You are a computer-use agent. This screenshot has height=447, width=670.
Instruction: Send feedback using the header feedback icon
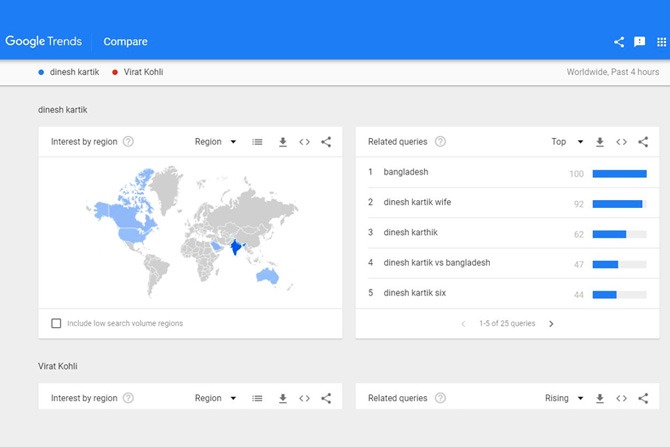tap(639, 41)
